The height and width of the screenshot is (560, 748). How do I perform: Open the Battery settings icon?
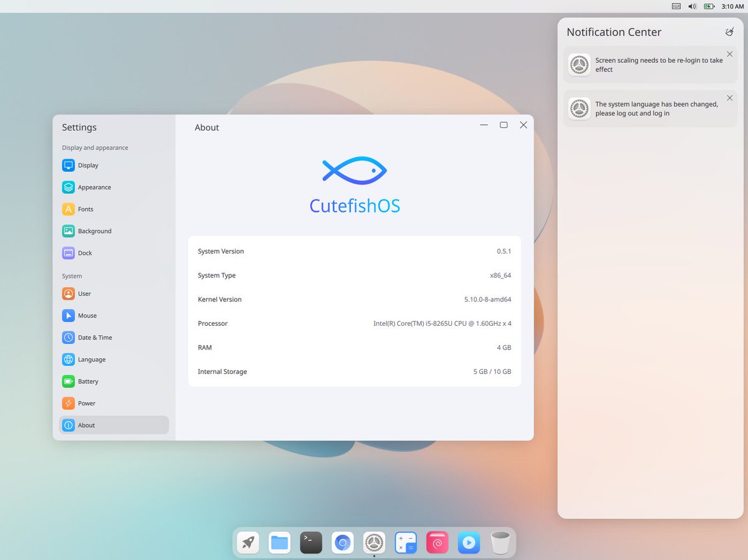[69, 381]
